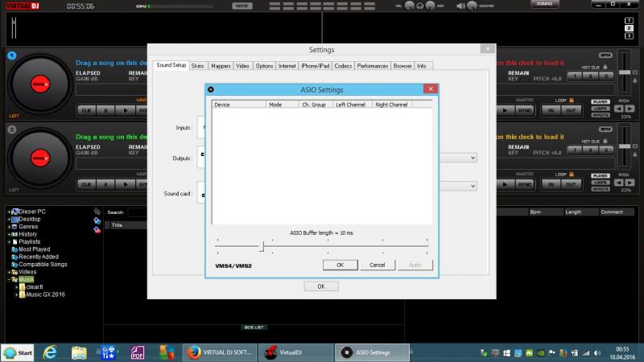The image size is (644, 362).
Task: Select waveform view 1
Action: click(629, 21)
